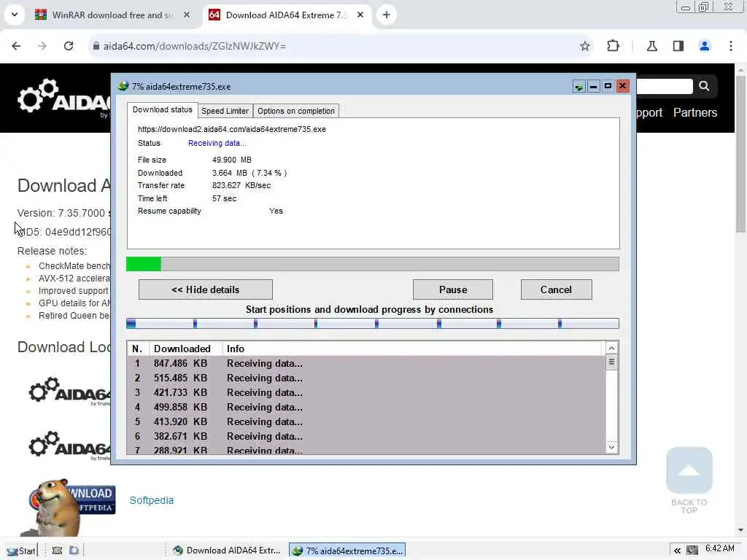Click the Downloaded column header

tap(186, 349)
